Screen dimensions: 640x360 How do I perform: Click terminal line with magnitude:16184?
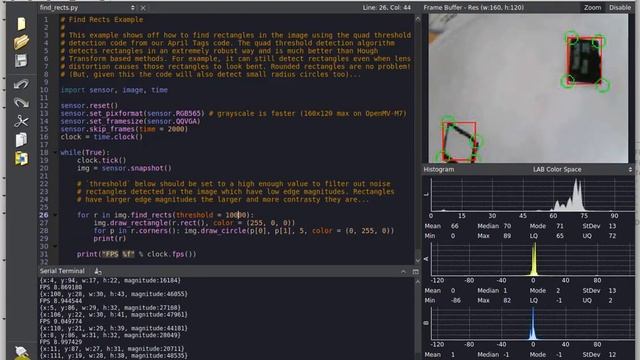(x=110, y=280)
